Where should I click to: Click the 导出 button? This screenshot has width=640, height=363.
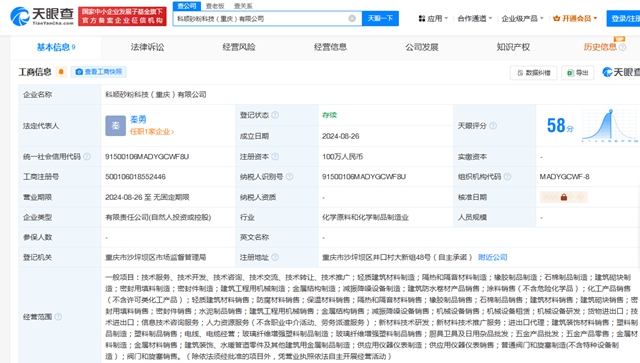tap(578, 73)
